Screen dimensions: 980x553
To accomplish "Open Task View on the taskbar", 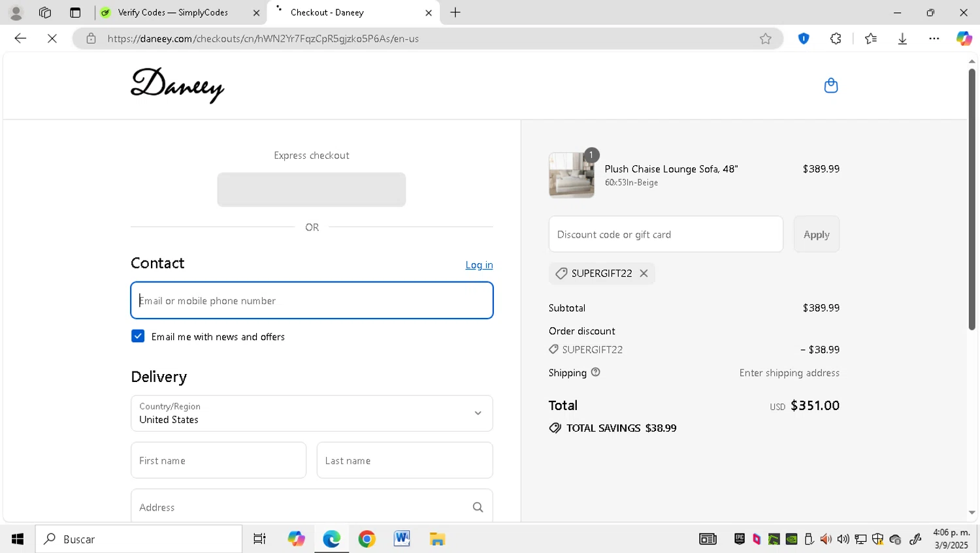I will click(x=259, y=539).
